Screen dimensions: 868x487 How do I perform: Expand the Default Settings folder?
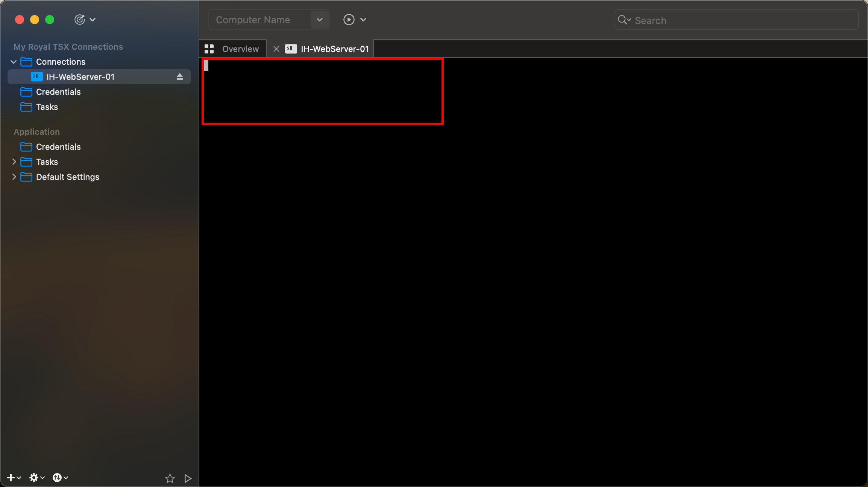pos(14,177)
